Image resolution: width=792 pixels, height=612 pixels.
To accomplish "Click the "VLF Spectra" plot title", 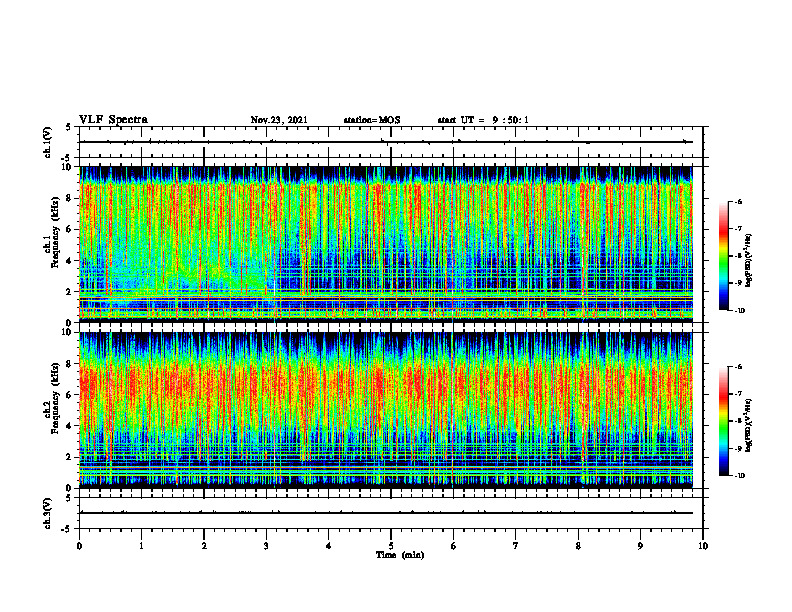I will (113, 120).
